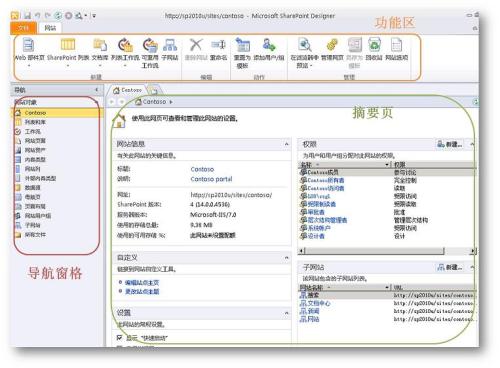Click the 添加用户/组 icon
500x368 pixels.
pos(269,45)
